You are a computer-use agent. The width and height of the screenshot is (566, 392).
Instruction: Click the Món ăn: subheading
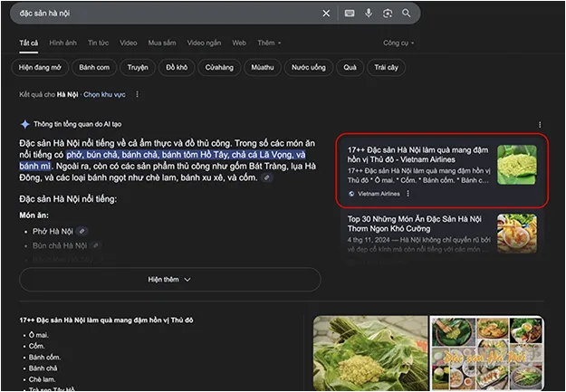[x=34, y=215]
